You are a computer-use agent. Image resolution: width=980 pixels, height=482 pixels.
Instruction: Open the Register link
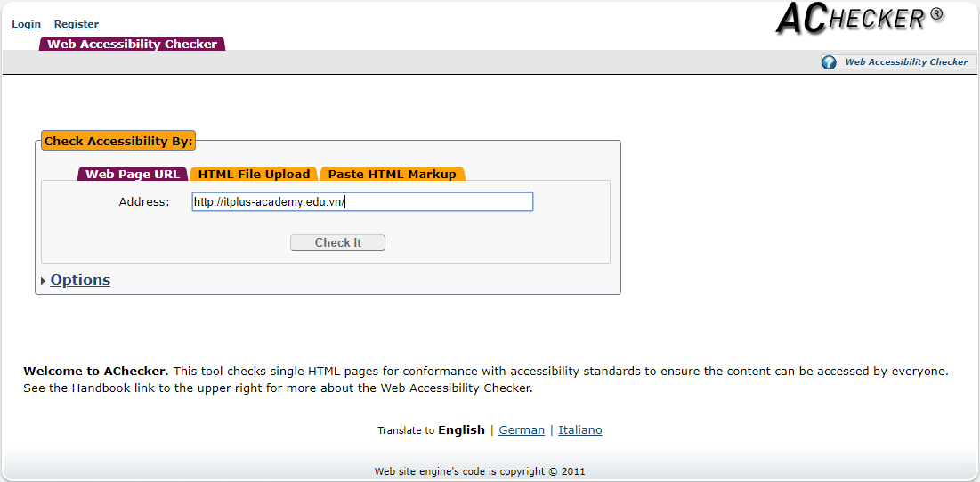76,24
